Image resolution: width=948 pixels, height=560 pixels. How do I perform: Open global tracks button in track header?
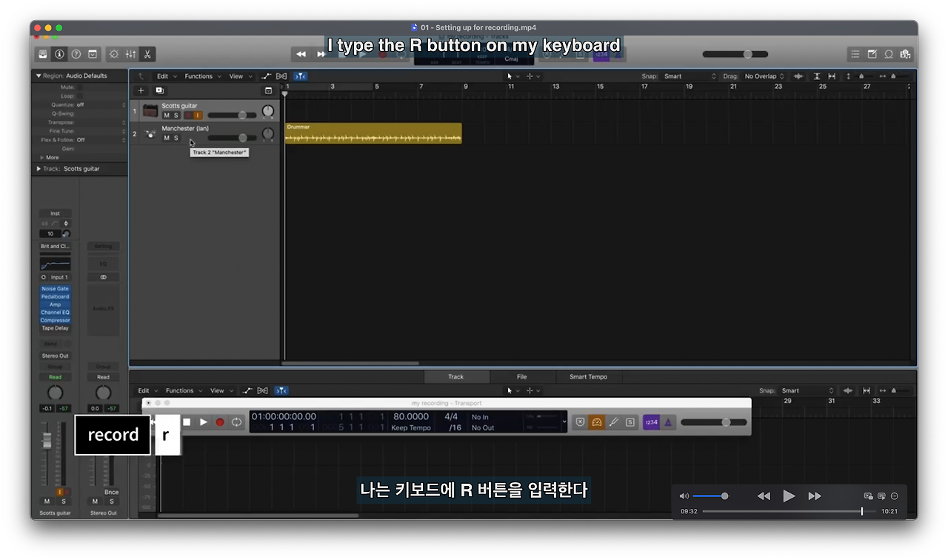click(x=268, y=90)
